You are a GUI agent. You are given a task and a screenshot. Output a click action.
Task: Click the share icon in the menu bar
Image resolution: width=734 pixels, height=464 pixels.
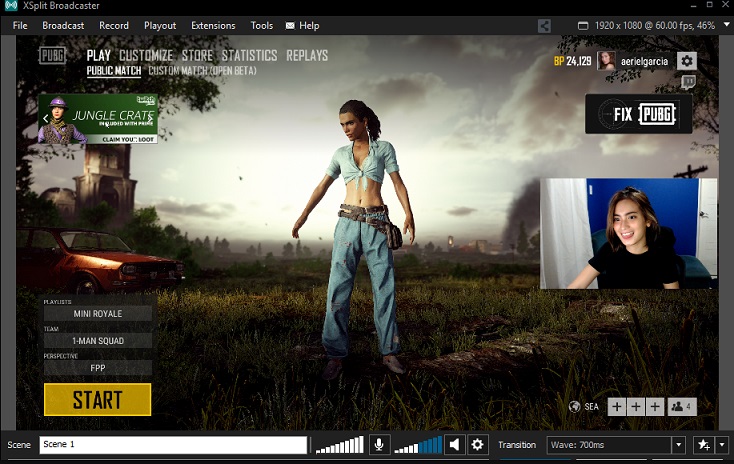tap(544, 26)
